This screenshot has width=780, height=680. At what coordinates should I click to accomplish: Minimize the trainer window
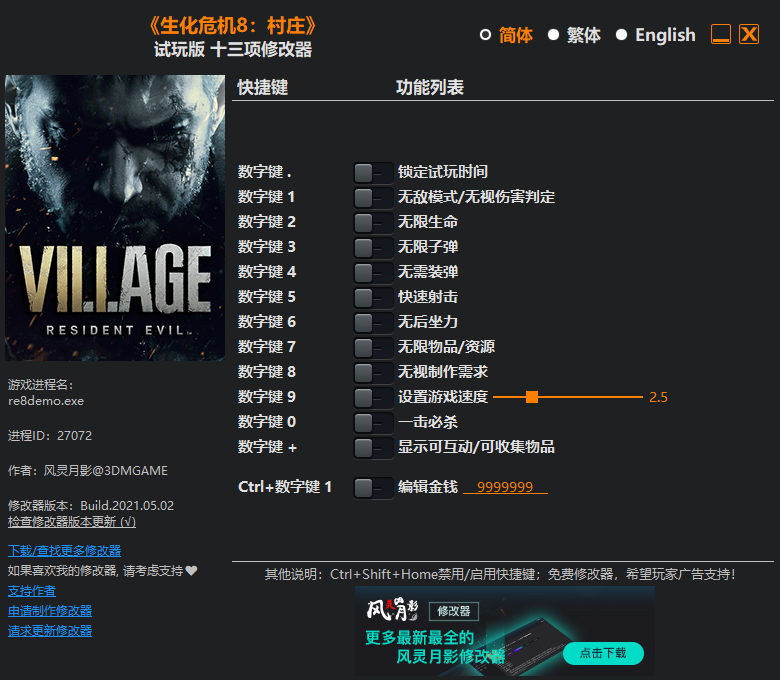tap(721, 35)
